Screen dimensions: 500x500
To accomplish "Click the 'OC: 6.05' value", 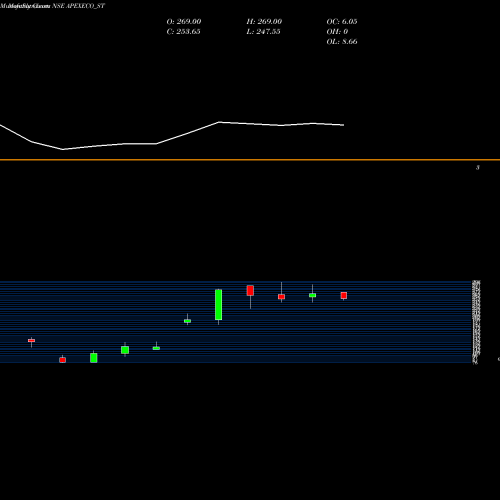I will point(342,21).
